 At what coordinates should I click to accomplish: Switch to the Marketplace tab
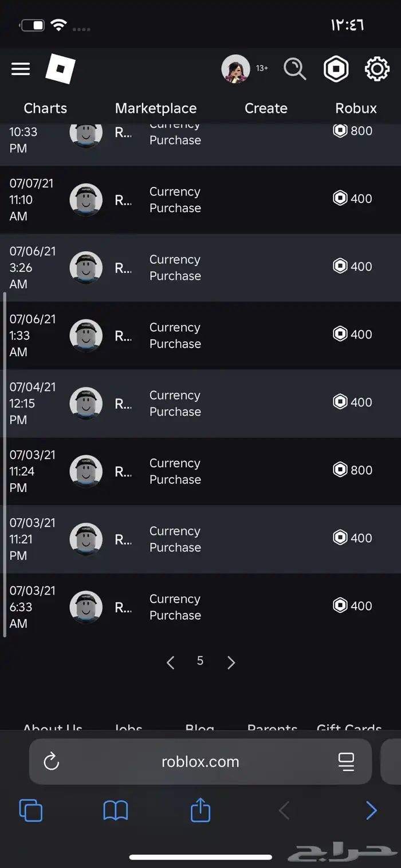click(x=156, y=108)
